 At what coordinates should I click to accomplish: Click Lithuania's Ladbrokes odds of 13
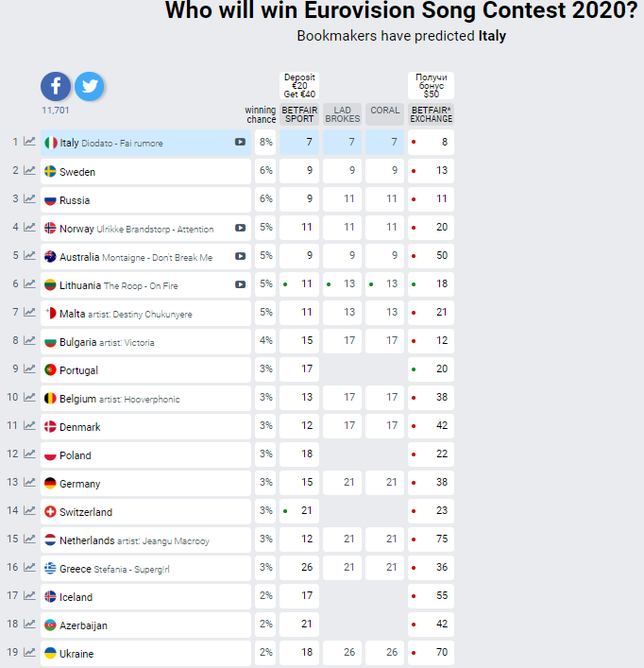click(x=342, y=283)
